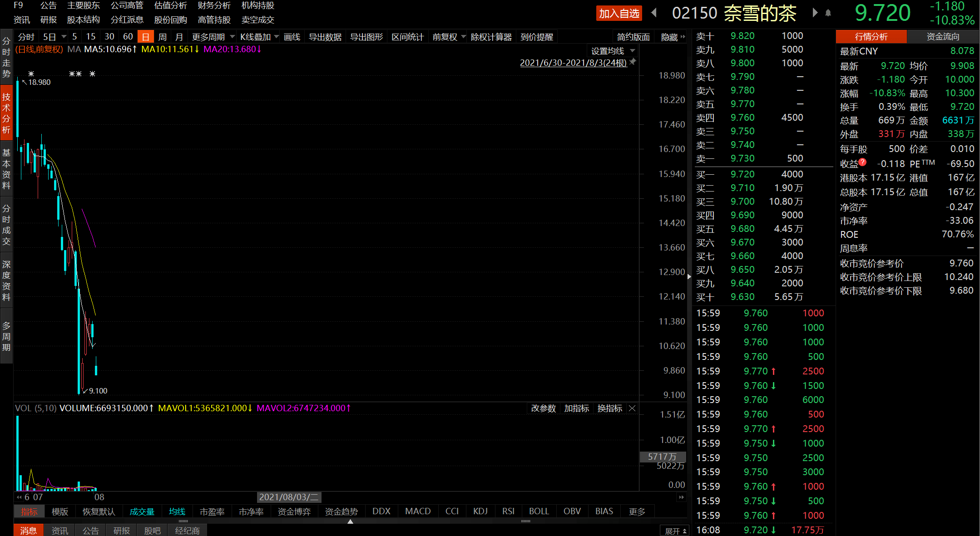Click 改参数 in volume panel
The width and height of the screenshot is (980, 536).
pyautogui.click(x=544, y=408)
